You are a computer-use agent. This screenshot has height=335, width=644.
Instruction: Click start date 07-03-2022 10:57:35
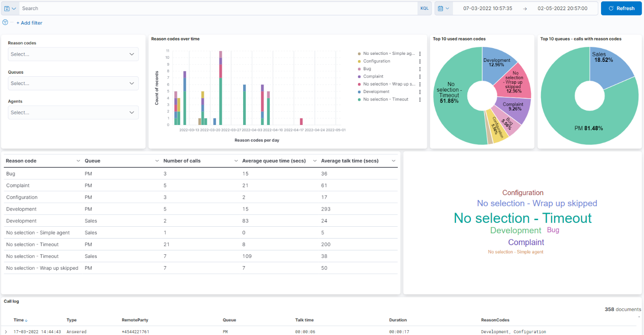coord(488,8)
